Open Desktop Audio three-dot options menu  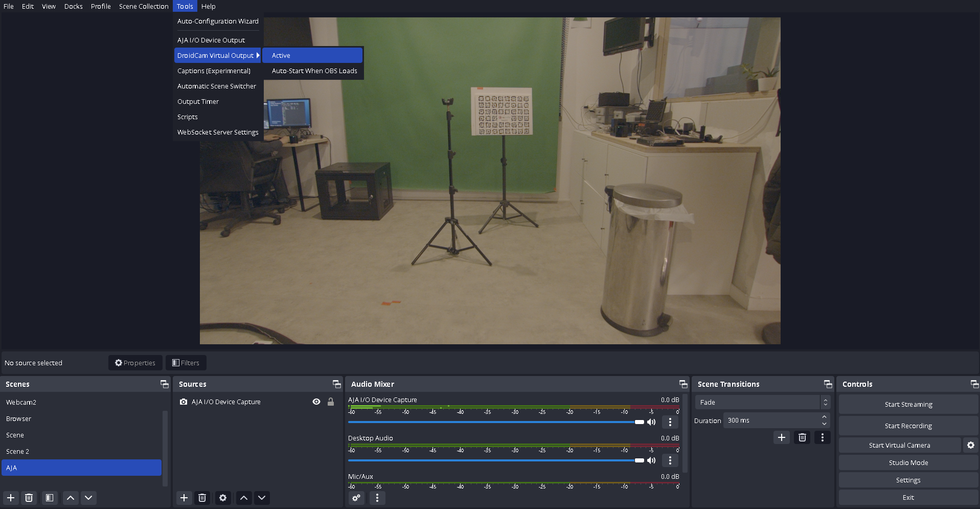[670, 460]
